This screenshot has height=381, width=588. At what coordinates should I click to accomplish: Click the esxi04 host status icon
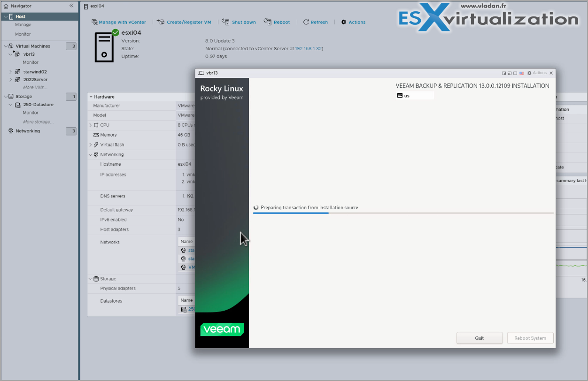116,32
